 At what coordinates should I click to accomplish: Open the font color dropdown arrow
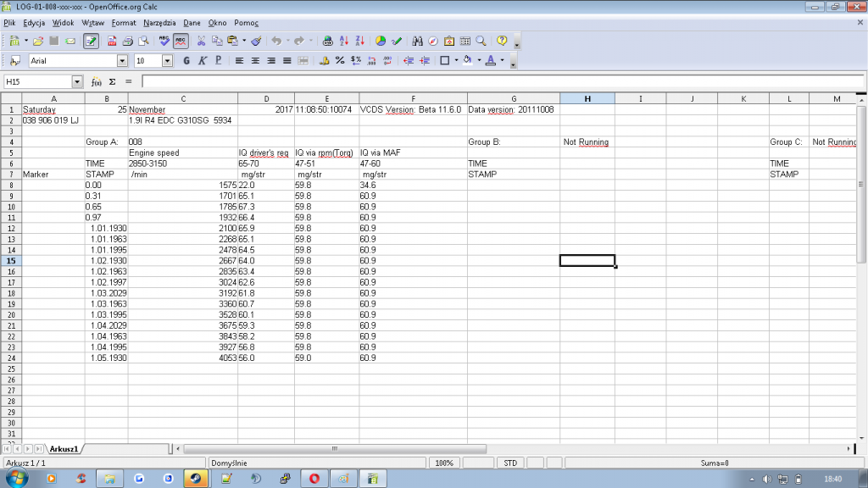click(502, 61)
